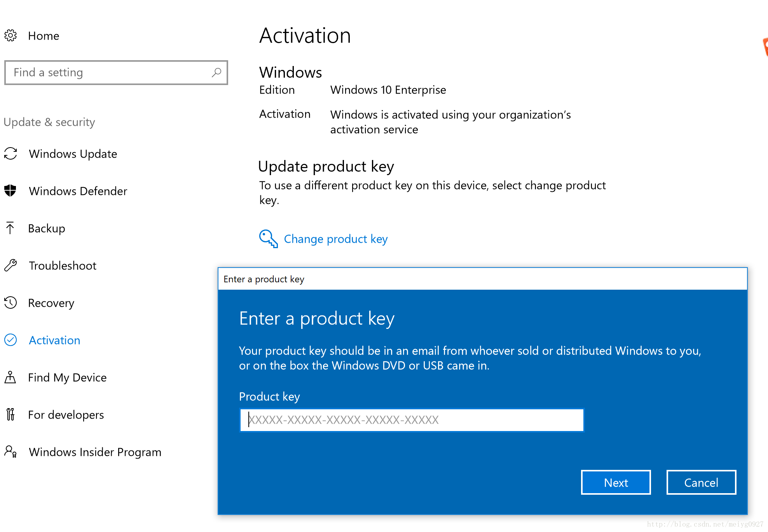Click the Windows 10 Enterprise edition text
The image size is (768, 532).
click(388, 90)
